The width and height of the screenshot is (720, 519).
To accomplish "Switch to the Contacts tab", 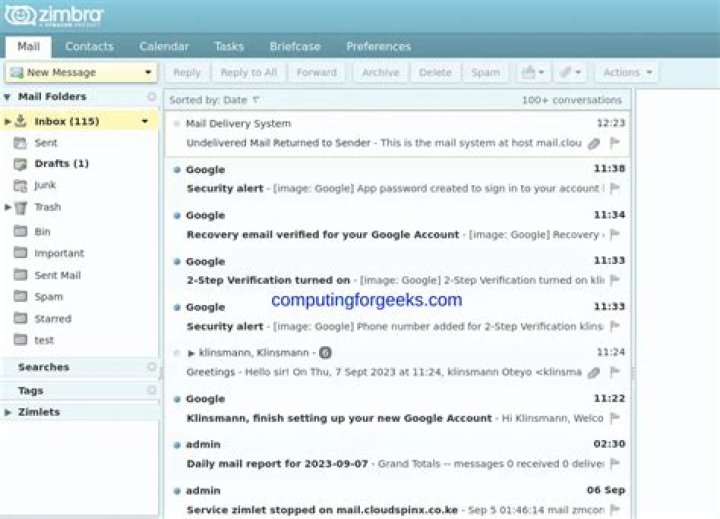I will coord(89,46).
